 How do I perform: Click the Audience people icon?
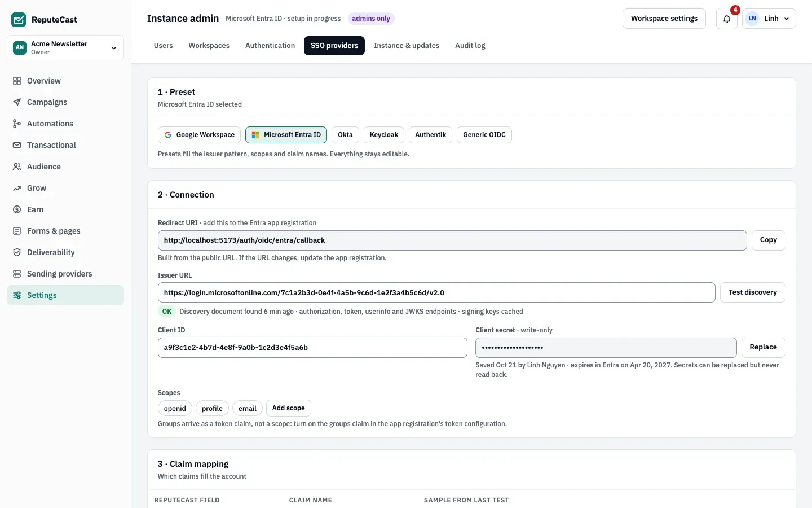(17, 167)
